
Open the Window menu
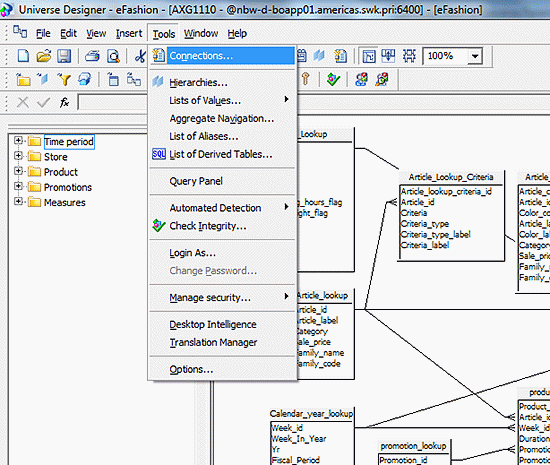(x=201, y=33)
